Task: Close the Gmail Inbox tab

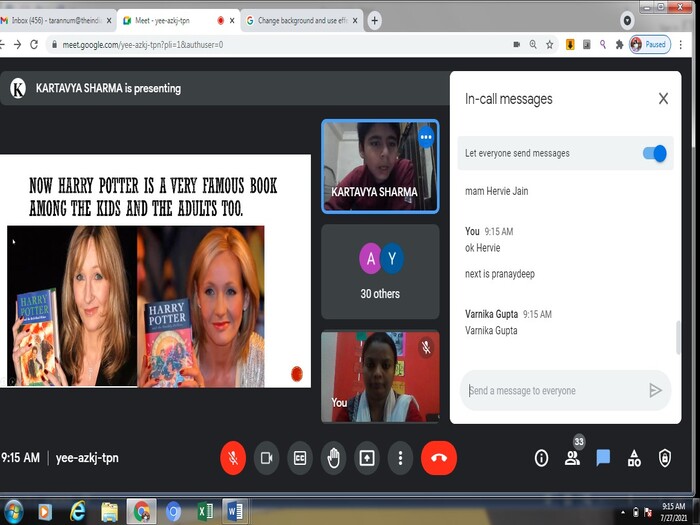Action: (x=108, y=21)
